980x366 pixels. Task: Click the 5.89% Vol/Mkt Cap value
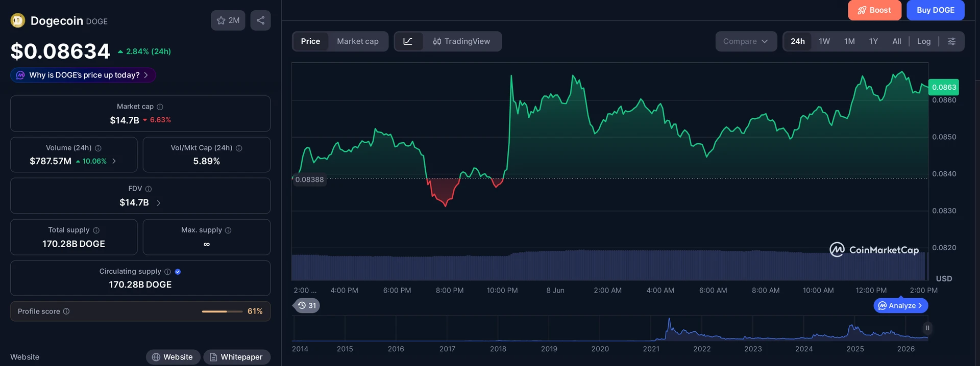(207, 161)
